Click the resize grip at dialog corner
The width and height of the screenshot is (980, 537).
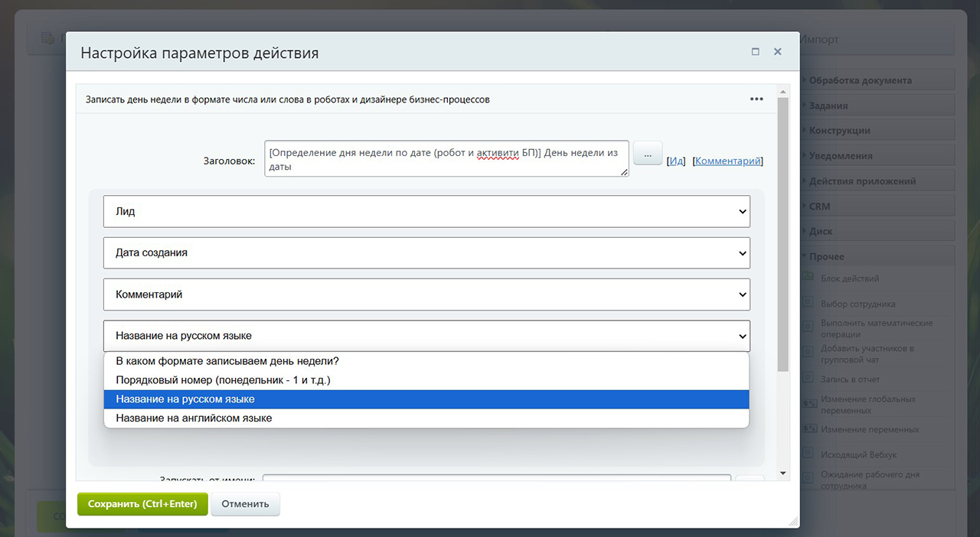pyautogui.click(x=794, y=522)
